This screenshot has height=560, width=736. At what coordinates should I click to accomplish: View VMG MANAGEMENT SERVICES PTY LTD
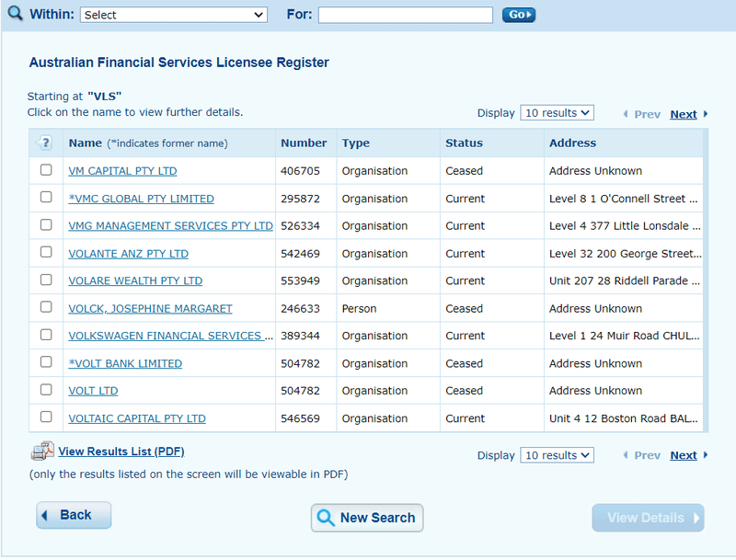point(170,226)
